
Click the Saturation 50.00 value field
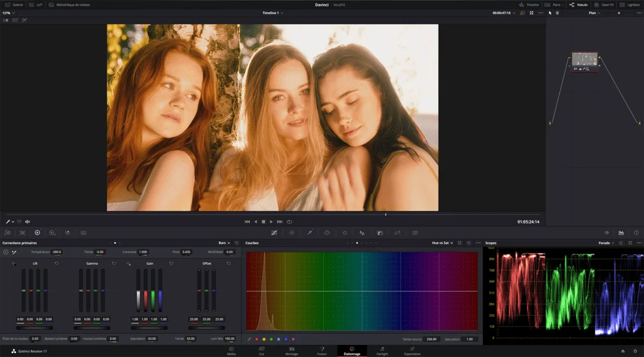152,339
